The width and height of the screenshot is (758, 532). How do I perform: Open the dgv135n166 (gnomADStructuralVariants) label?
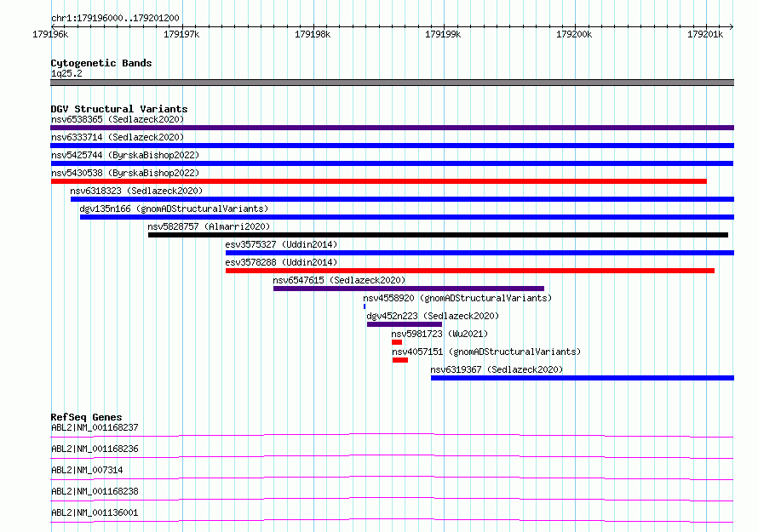174,209
